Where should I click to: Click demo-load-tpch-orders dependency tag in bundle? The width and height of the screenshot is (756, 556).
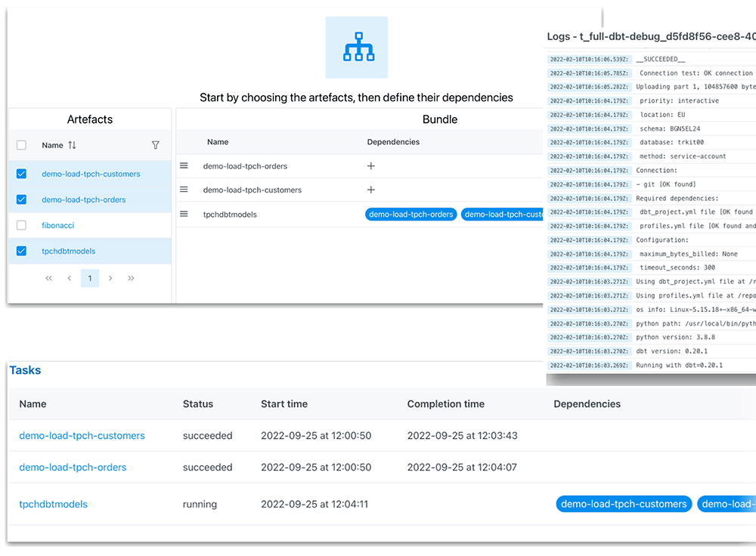411,215
